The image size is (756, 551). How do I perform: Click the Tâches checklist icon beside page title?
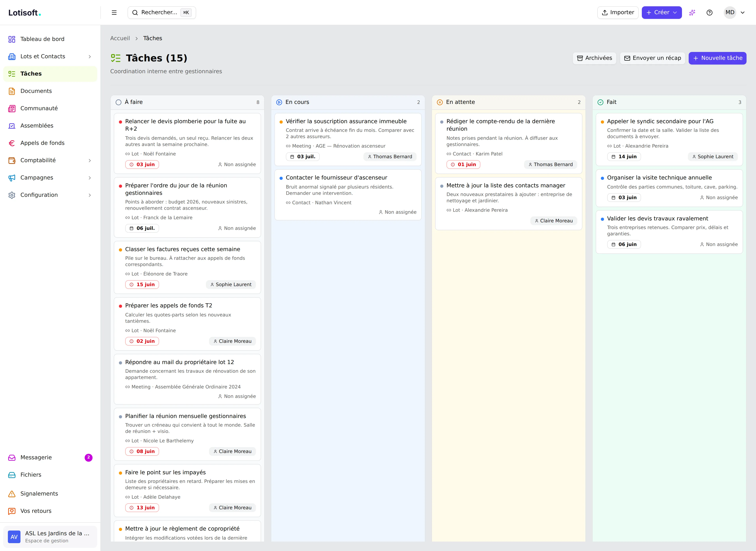pos(116,58)
